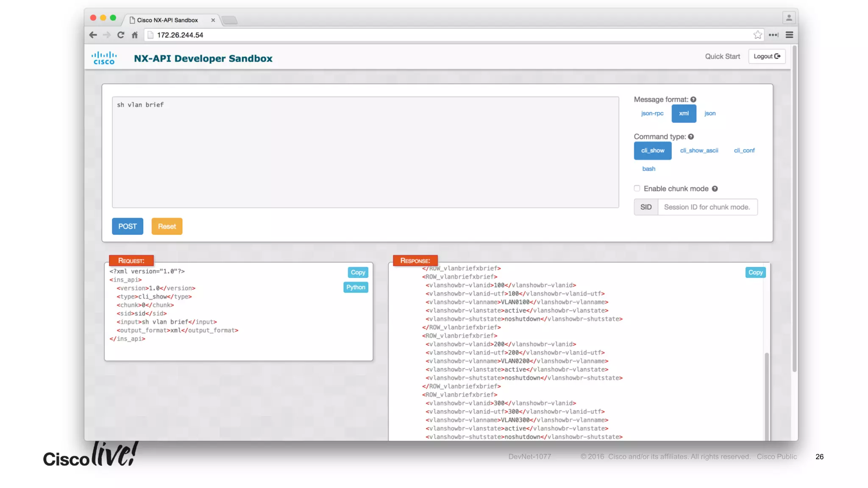Screen dimensions: 868x488
Task: Click Message format help question icon
Action: (693, 100)
